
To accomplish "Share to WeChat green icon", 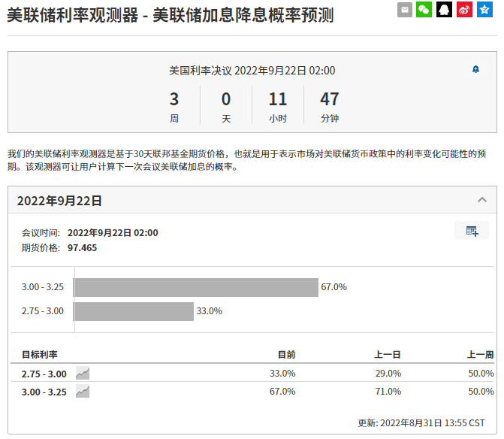I will pyautogui.click(x=424, y=9).
